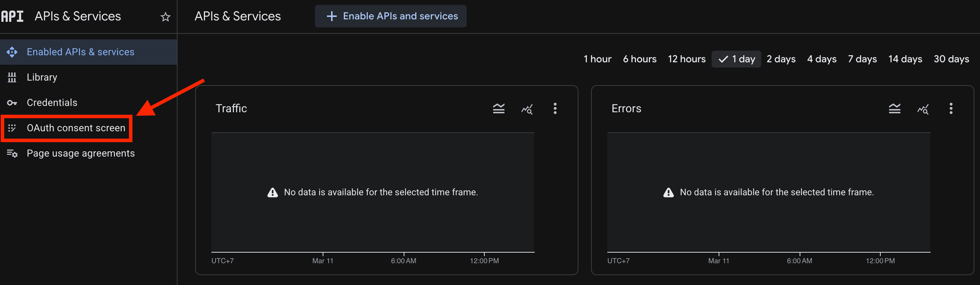This screenshot has height=285, width=980.
Task: Select the 6 hours time range
Action: [639, 59]
